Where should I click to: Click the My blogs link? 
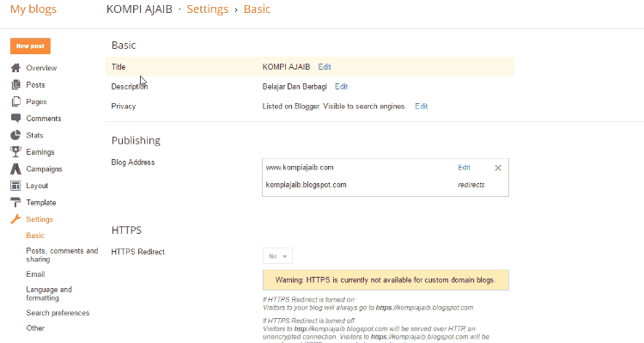(33, 9)
